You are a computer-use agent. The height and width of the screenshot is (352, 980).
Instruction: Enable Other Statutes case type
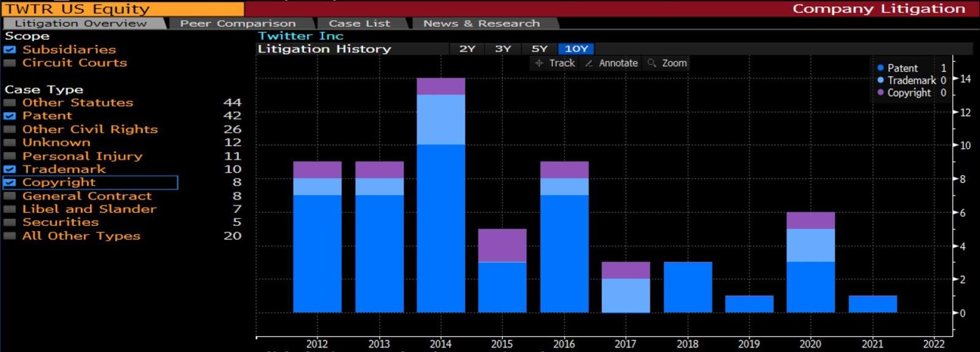pyautogui.click(x=10, y=103)
